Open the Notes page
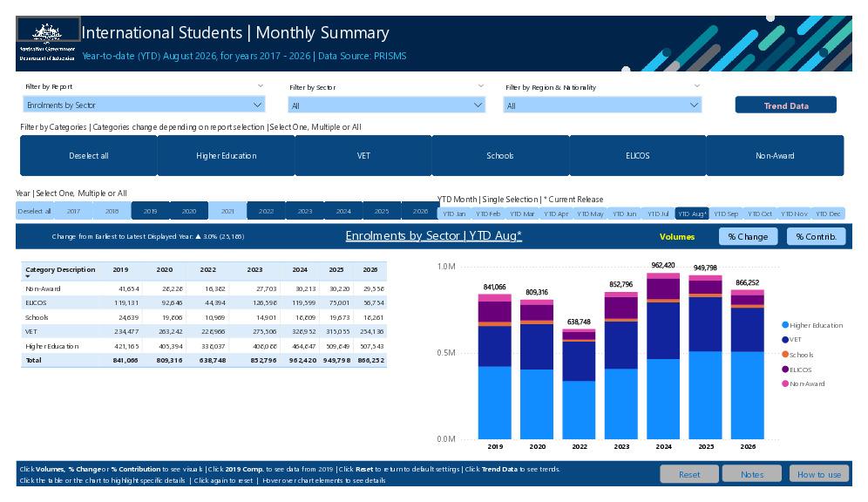This screenshot has width=868, height=502. tap(752, 474)
